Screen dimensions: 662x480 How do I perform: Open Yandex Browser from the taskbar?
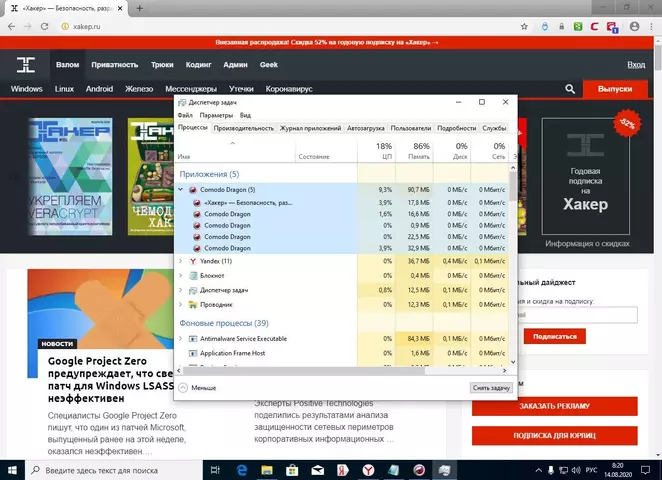click(368, 470)
